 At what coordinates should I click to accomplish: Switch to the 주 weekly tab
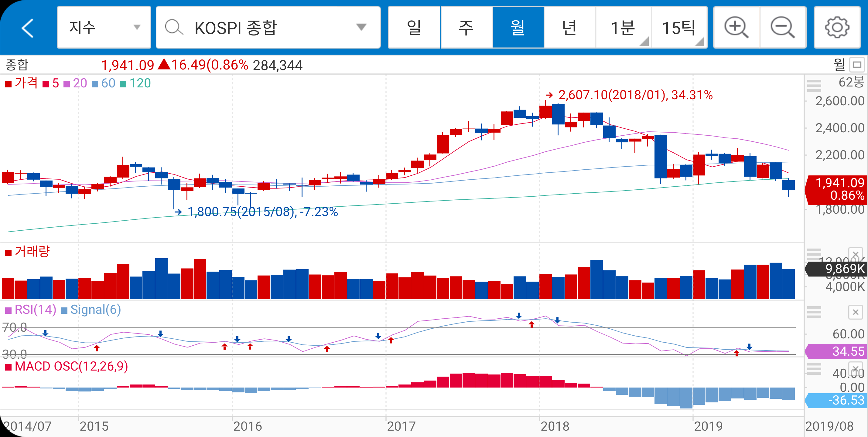(466, 28)
